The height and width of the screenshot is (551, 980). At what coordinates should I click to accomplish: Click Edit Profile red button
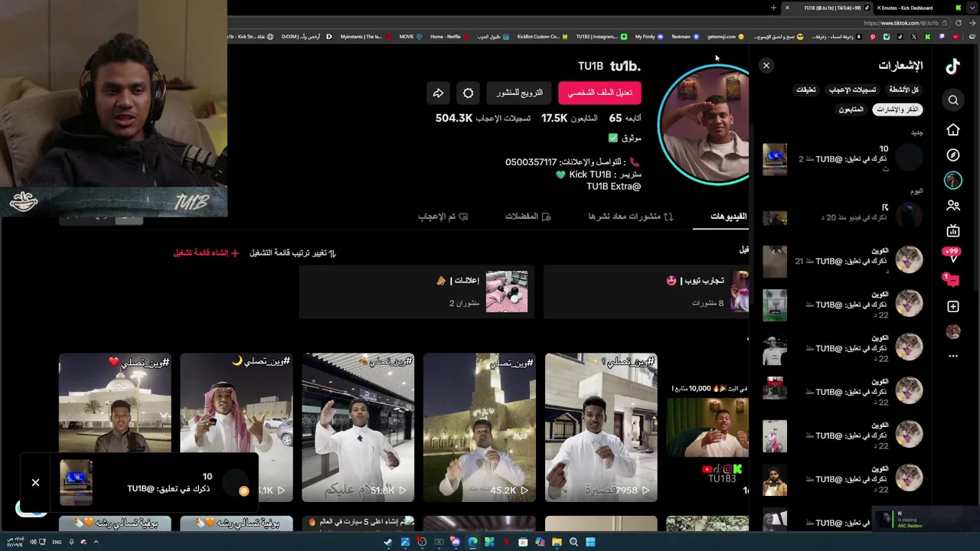599,93
